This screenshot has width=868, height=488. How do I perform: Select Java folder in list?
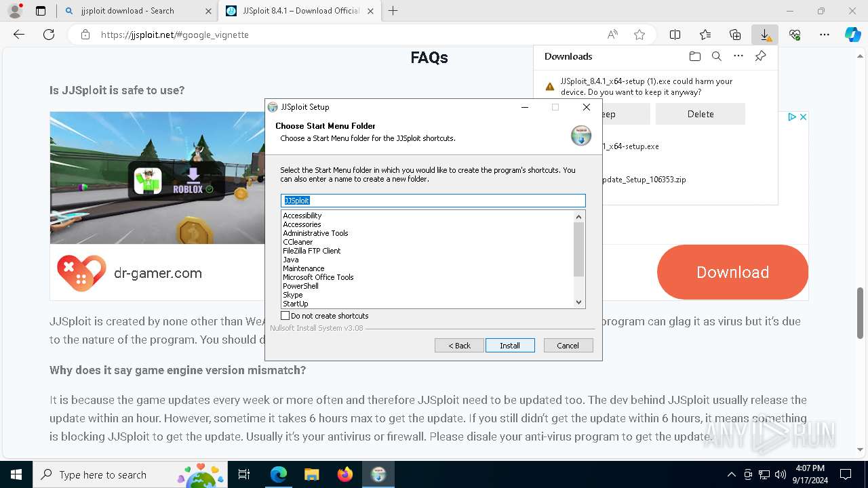click(x=291, y=260)
